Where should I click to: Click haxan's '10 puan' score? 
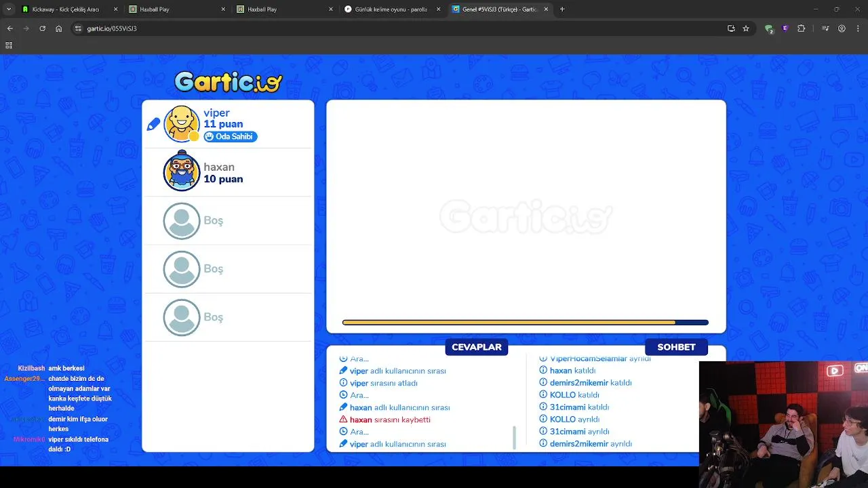click(223, 179)
